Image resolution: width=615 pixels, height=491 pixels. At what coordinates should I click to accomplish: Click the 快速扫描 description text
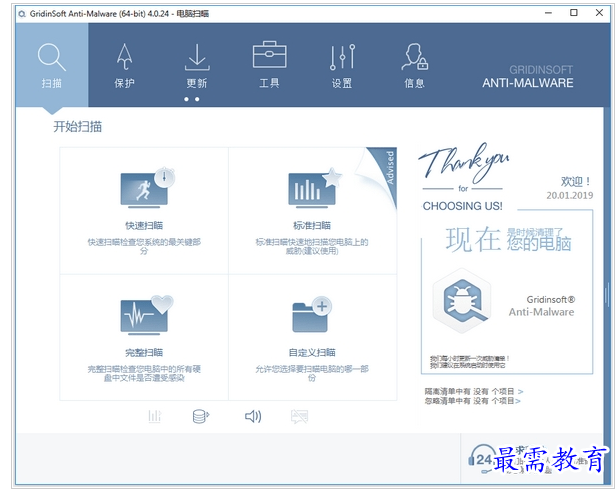click(x=144, y=246)
